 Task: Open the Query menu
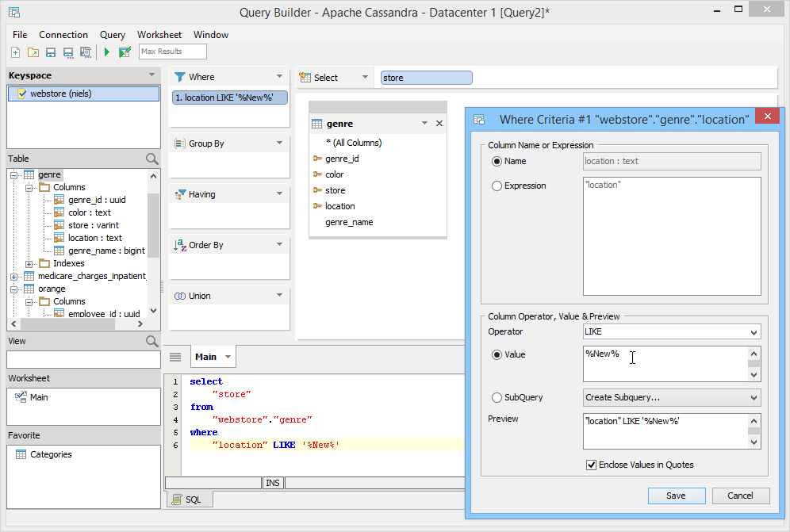pyautogui.click(x=113, y=35)
